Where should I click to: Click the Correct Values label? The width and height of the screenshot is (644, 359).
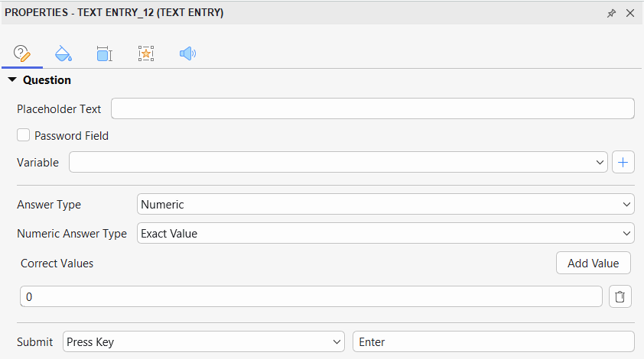click(x=57, y=264)
